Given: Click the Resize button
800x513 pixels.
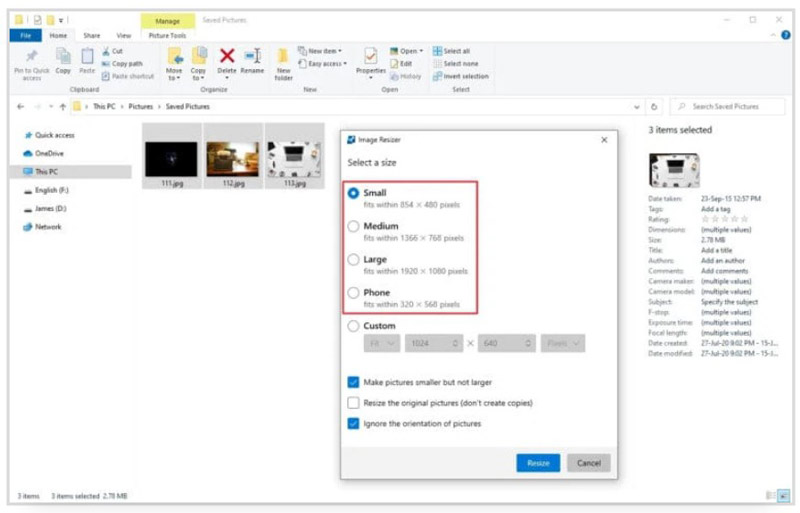Looking at the screenshot, I should pyautogui.click(x=538, y=463).
